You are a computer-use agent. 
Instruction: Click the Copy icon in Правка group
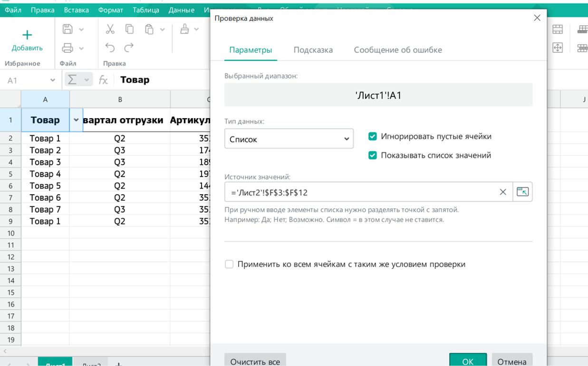[128, 29]
